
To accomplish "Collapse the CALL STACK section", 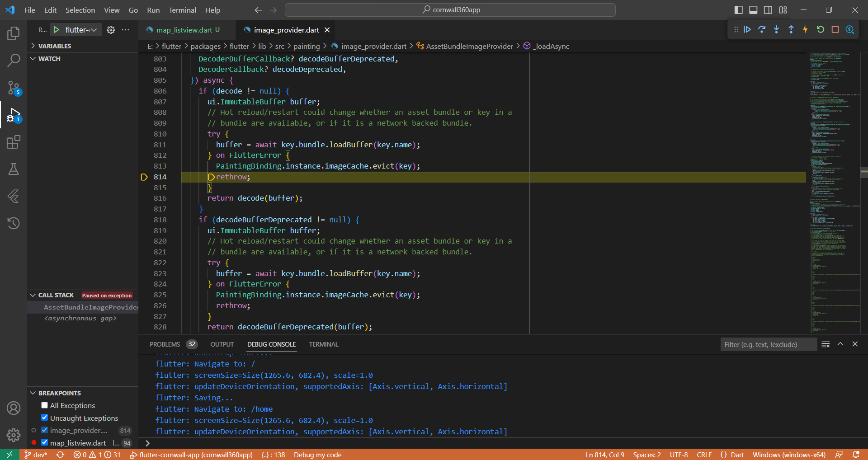I will pyautogui.click(x=56, y=295).
